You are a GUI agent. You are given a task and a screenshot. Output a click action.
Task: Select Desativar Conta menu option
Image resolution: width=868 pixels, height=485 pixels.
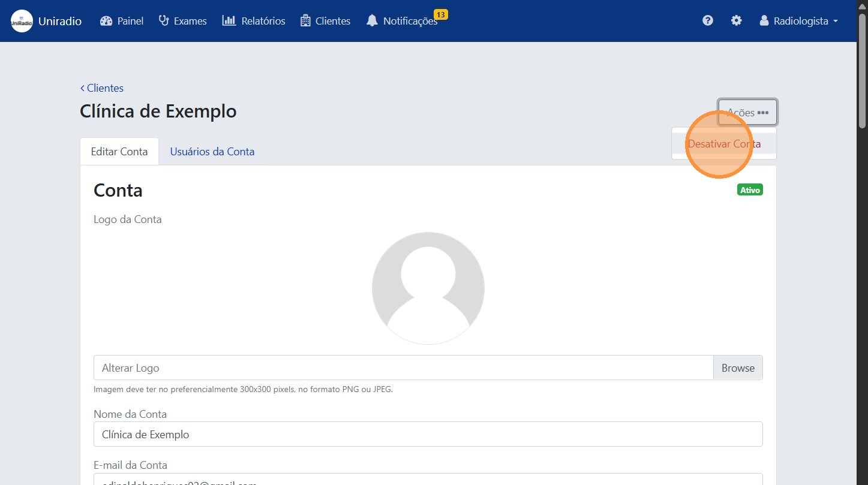(724, 144)
